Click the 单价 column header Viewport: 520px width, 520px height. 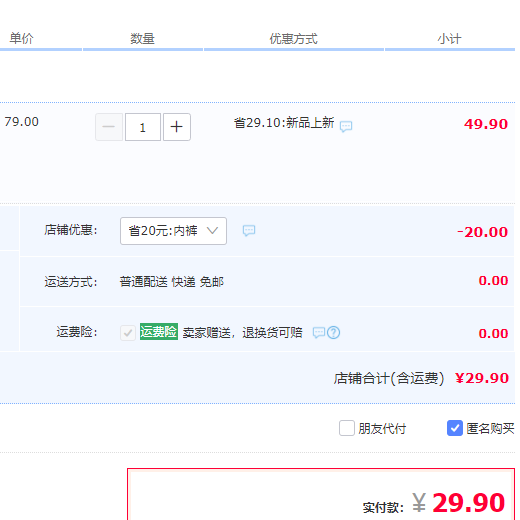pyautogui.click(x=22, y=38)
